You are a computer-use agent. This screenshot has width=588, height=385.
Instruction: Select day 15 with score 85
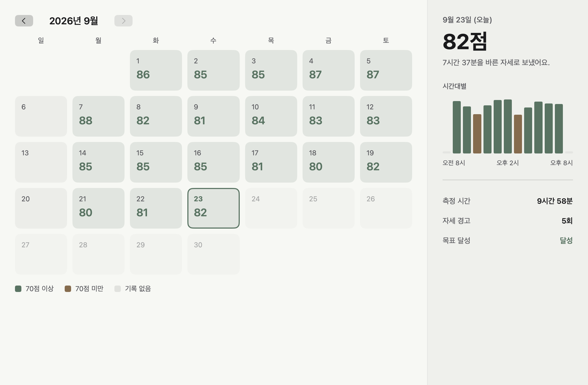[x=156, y=162]
